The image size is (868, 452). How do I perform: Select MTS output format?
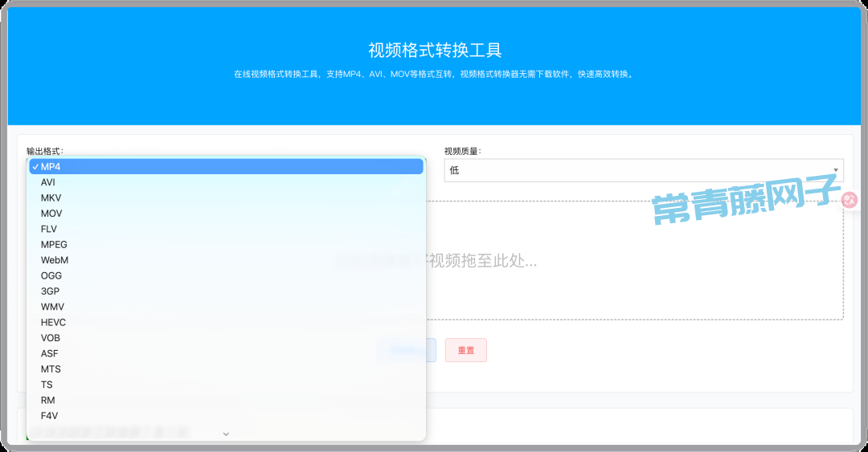[51, 369]
